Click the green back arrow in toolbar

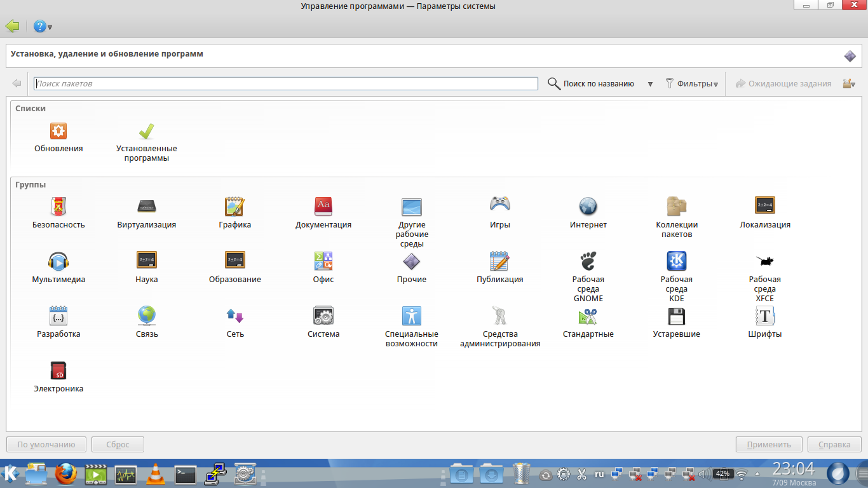pyautogui.click(x=13, y=26)
